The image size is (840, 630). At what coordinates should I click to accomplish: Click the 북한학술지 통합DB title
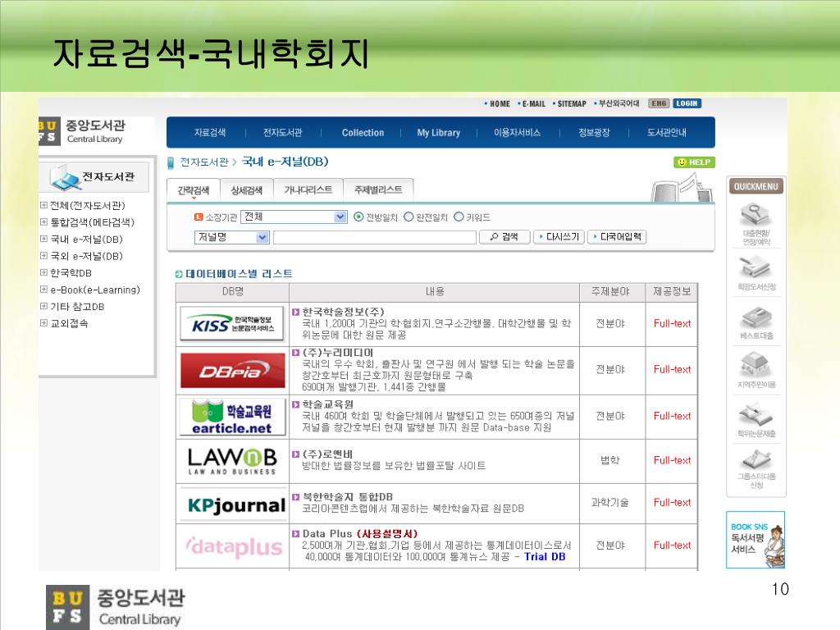[347, 497]
